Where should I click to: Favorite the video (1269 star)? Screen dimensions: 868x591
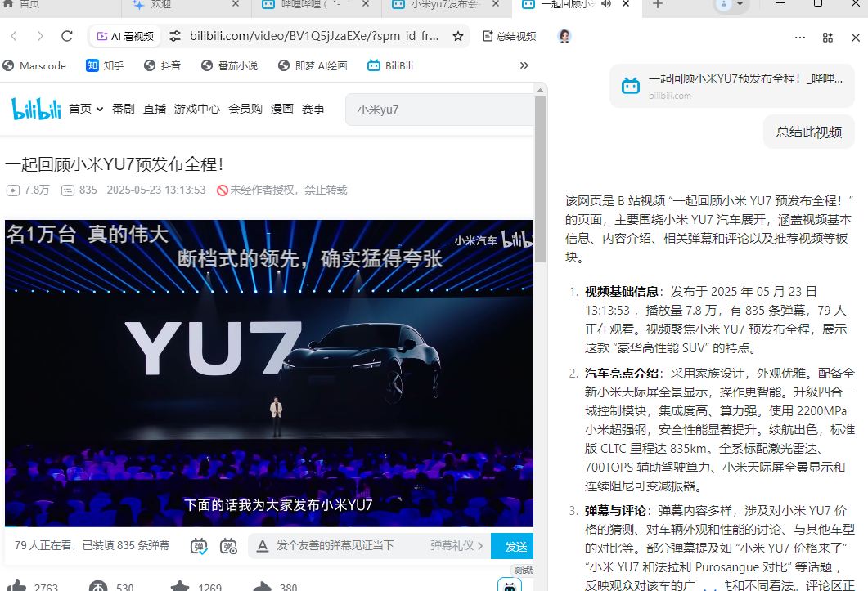click(x=196, y=587)
